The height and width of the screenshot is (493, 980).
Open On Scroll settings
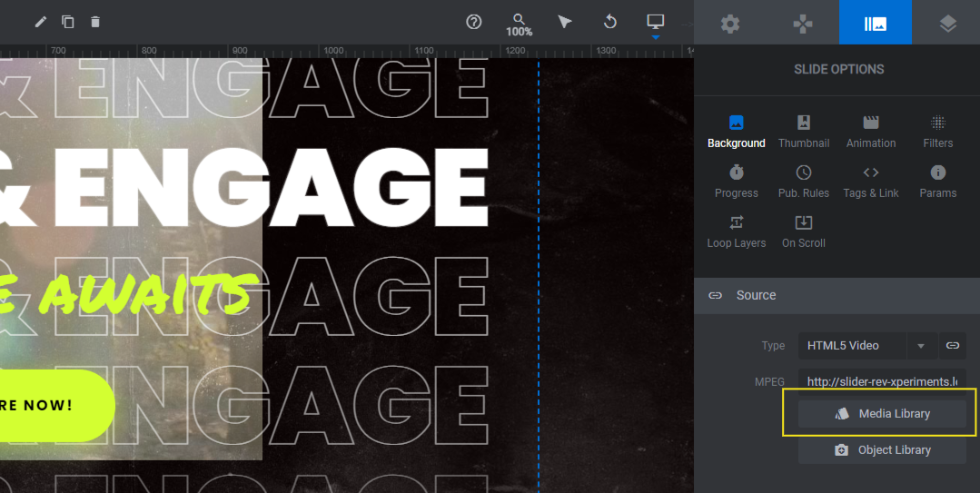(804, 232)
